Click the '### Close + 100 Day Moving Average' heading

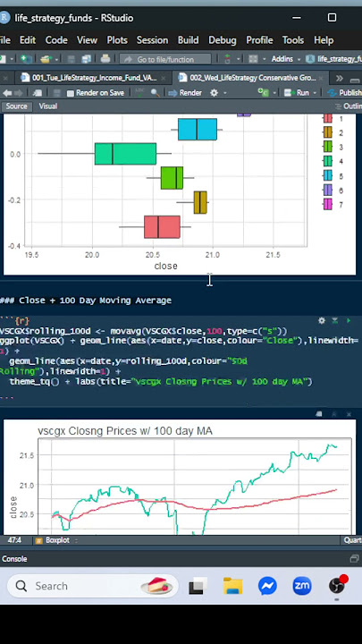(86, 301)
